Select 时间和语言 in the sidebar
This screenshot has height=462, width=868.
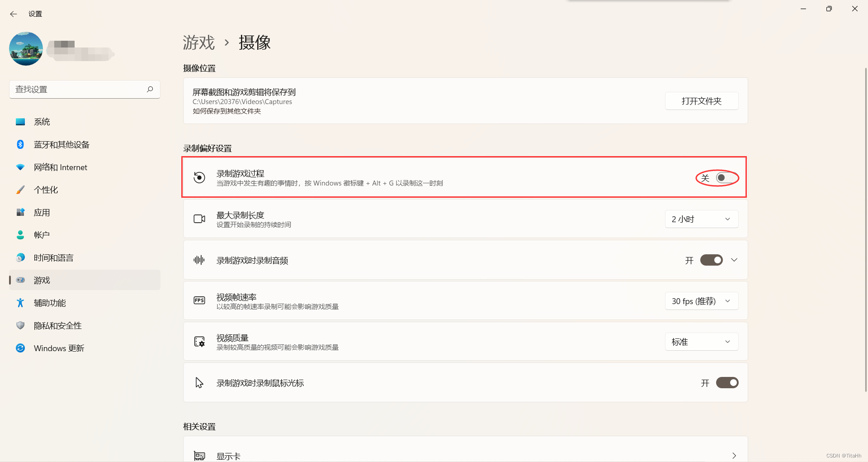click(85, 257)
